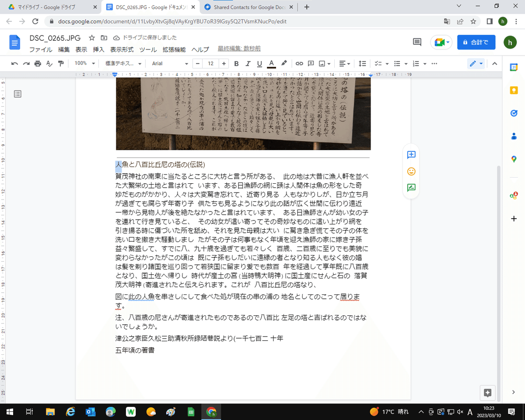The height and width of the screenshot is (420, 525).
Task: Add comment floating button
Action: tap(411, 154)
